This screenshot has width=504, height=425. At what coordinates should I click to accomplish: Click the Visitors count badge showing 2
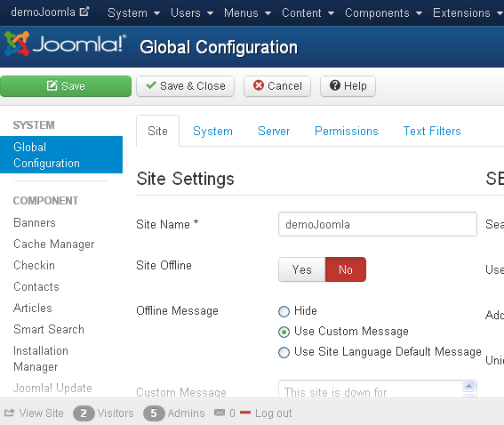(84, 413)
